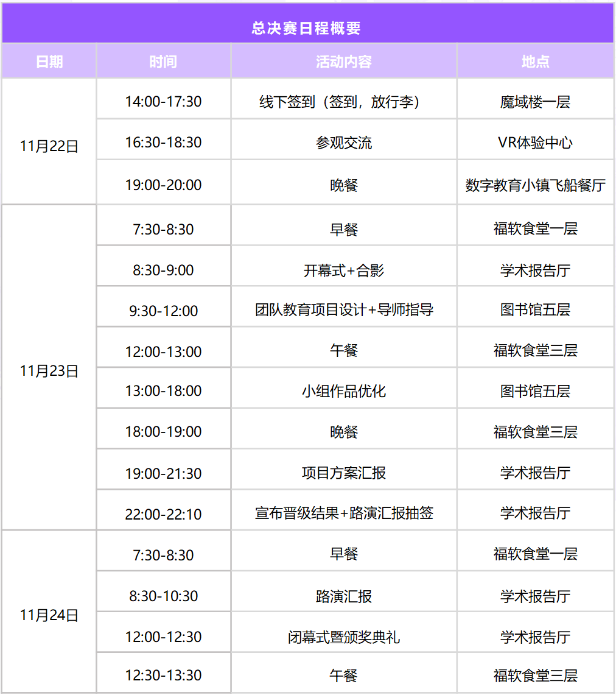Click the 团队教育项目设计+导师指导 cell
Image resolution: width=616 pixels, height=695 pixels.
(344, 310)
